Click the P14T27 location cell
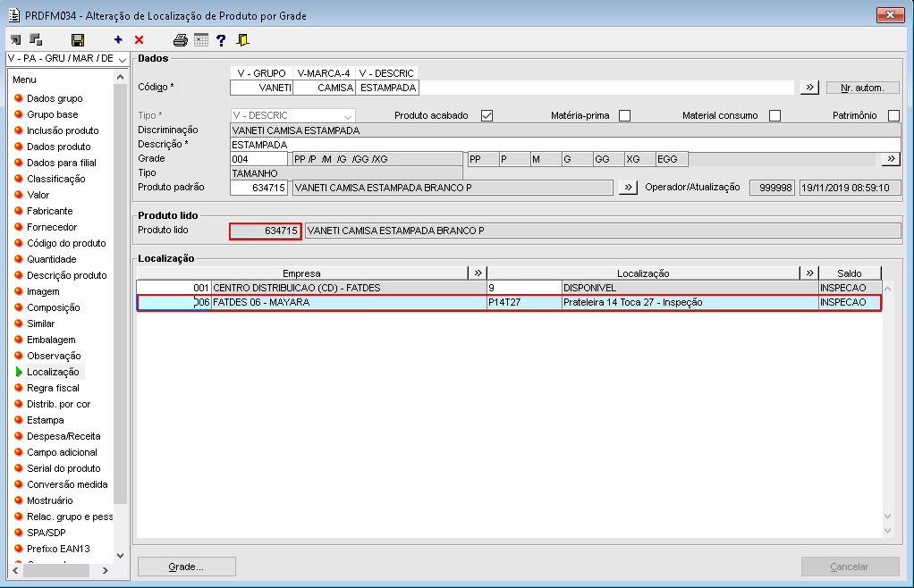This screenshot has width=914, height=588. 524,303
